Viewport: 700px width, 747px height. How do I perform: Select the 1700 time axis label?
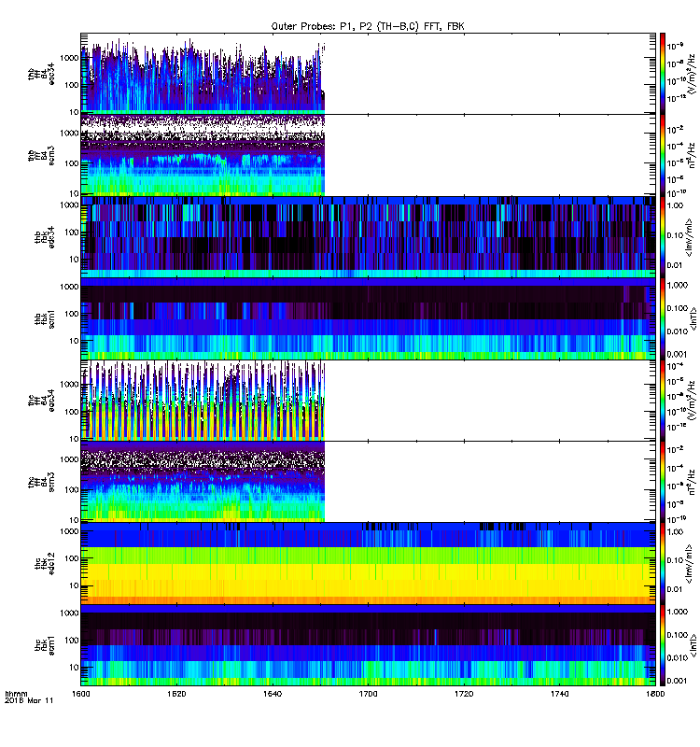(368, 694)
